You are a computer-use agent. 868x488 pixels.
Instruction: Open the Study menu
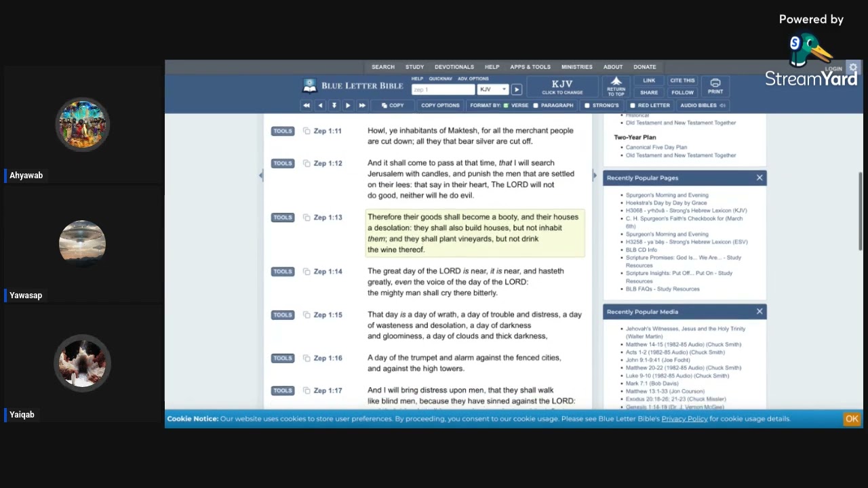[414, 67]
